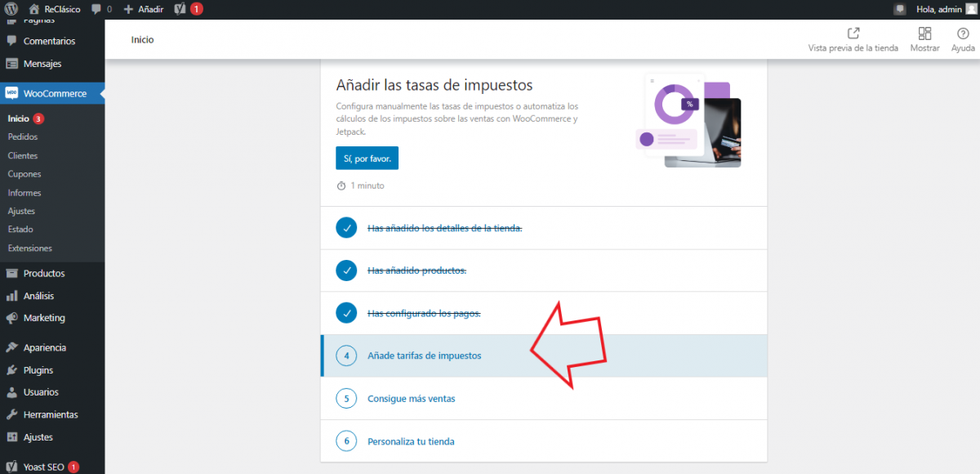Open comments bubble in admin bar
The height and width of the screenshot is (474, 980).
[97, 9]
